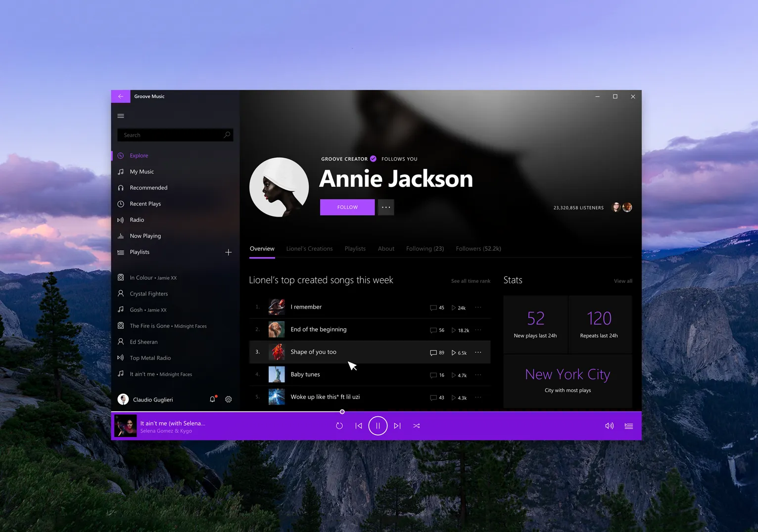Click Shape of you too album art
Screen dimensions: 758x532
277,352
